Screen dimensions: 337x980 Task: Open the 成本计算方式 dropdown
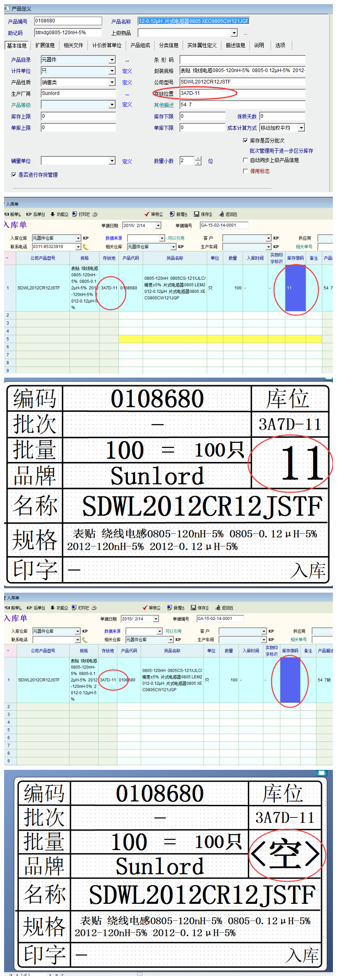pos(301,128)
